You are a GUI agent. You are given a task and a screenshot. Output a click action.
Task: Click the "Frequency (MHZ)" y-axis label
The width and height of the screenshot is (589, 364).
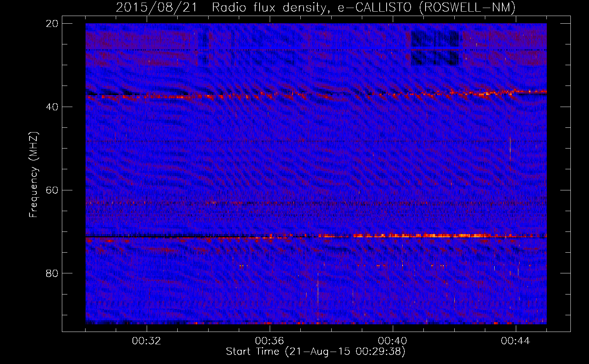pos(33,175)
